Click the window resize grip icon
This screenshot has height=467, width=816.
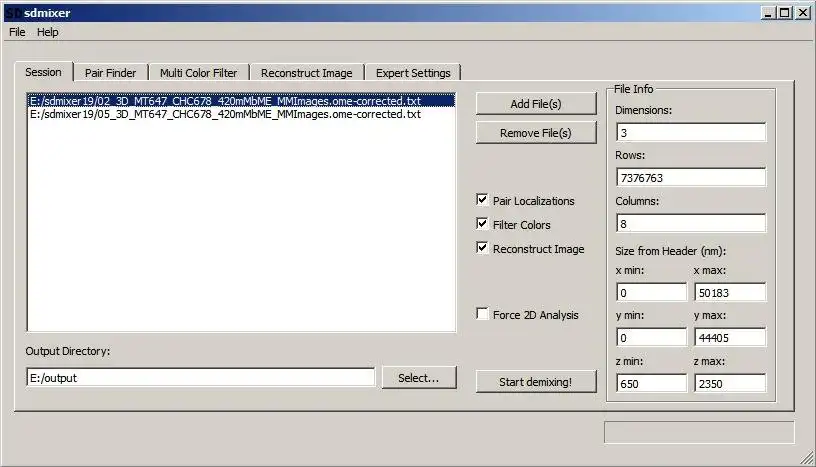pyautogui.click(x=807, y=458)
